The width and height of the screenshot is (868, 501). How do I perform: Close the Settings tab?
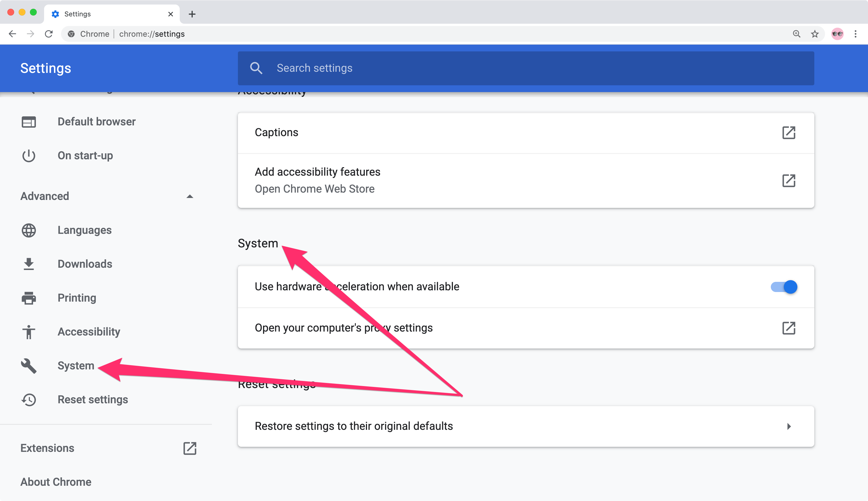click(170, 14)
